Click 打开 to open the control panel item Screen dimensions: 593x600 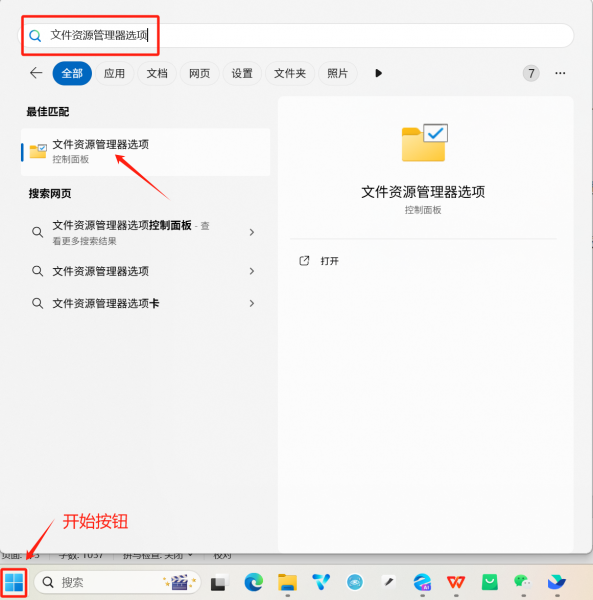pyautogui.click(x=329, y=261)
